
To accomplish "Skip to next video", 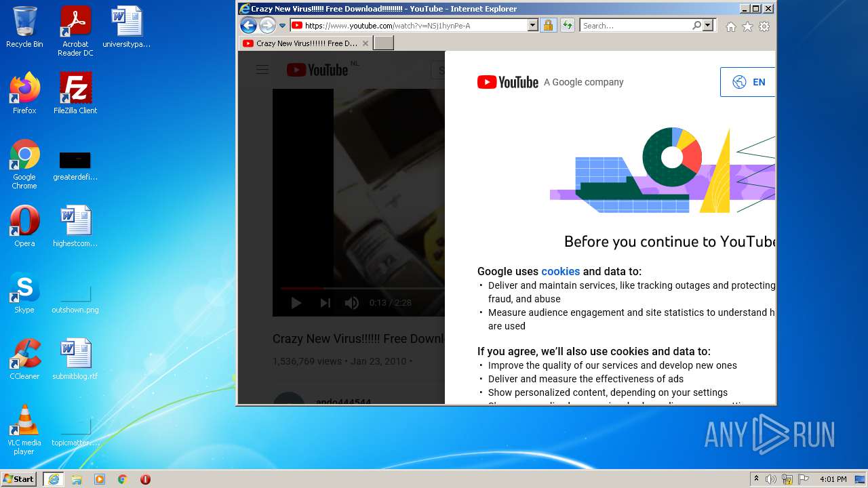I will point(325,303).
